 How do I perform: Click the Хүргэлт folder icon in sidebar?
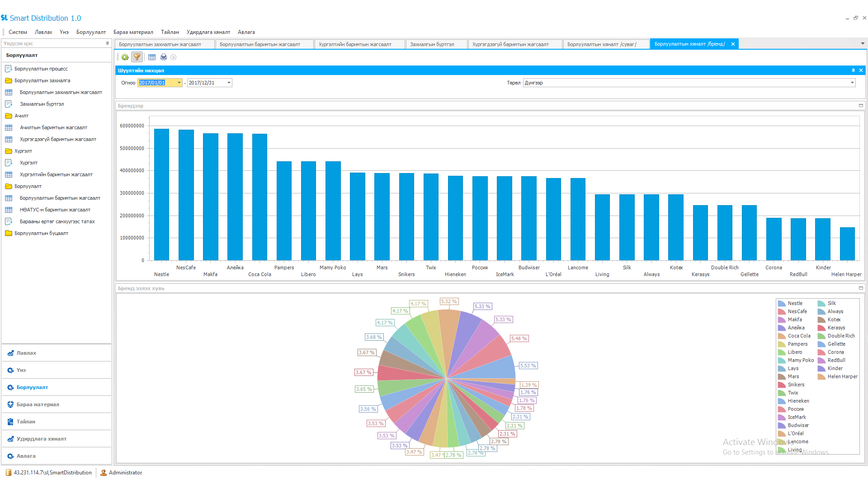pos(9,151)
